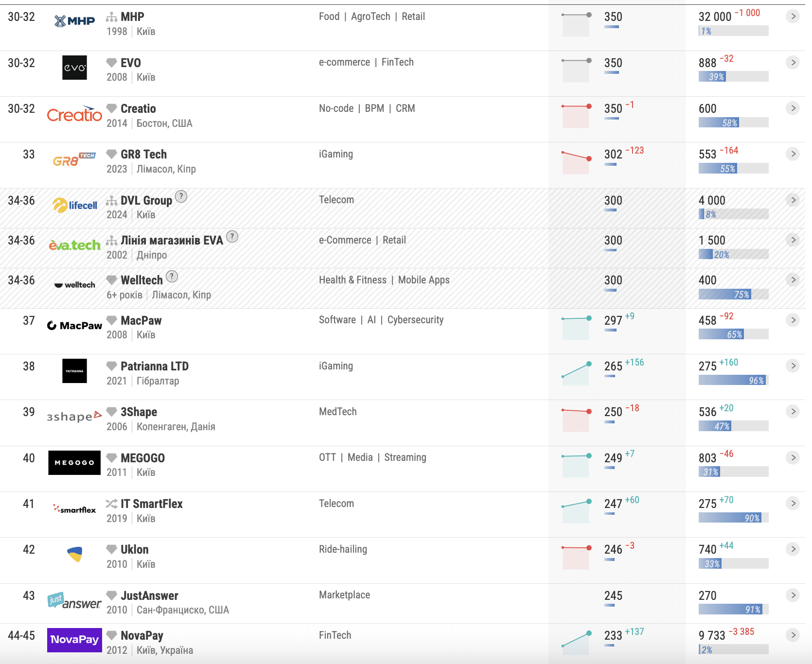Viewport: 812px width, 664px height.
Task: Expand the Creatio row arrow
Action: 793,108
